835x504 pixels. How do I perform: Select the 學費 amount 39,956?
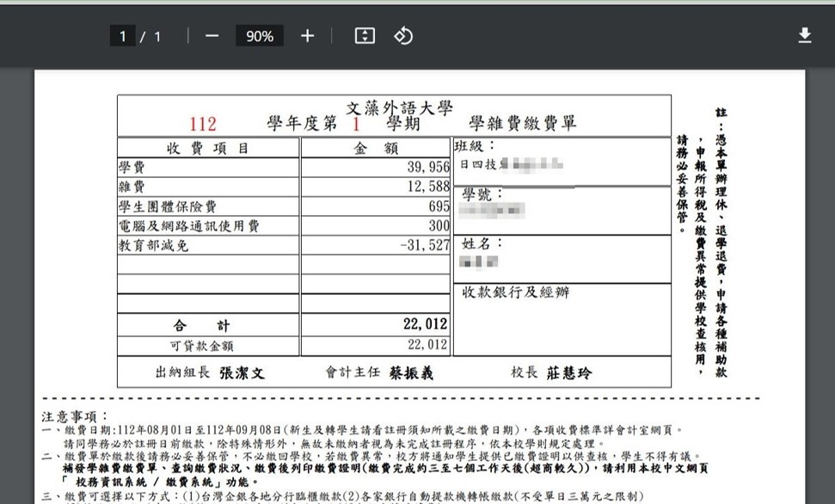click(428, 168)
